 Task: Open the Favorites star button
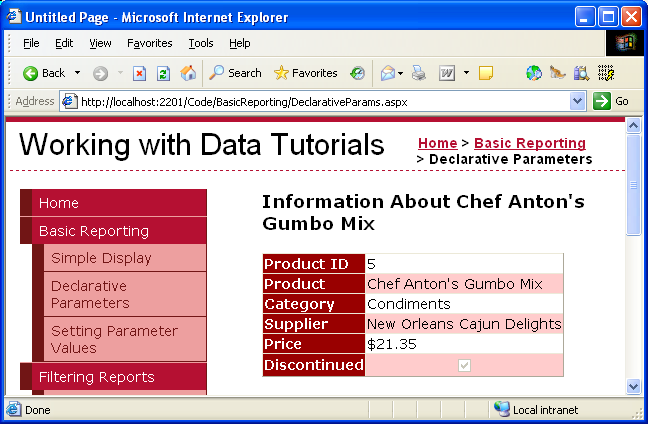305,73
